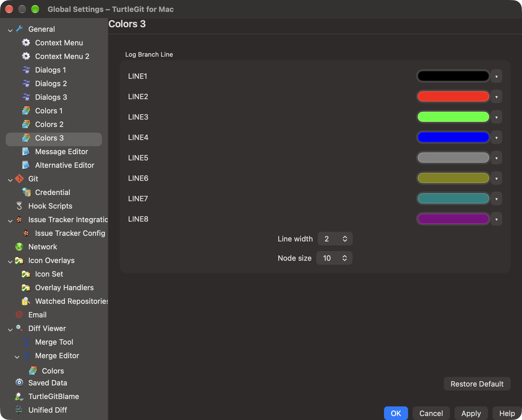Open the LINE5 color dropdown arrow
The height and width of the screenshot is (420, 522).
(496, 158)
